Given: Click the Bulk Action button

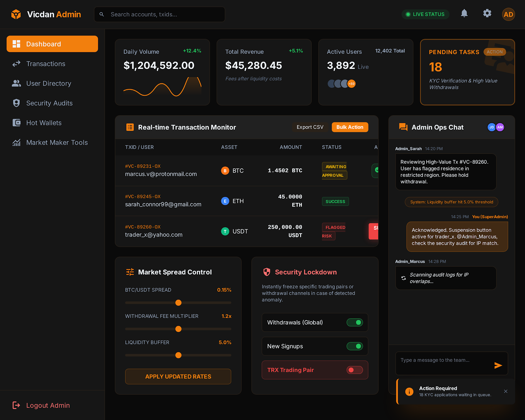Looking at the screenshot, I should click(350, 127).
